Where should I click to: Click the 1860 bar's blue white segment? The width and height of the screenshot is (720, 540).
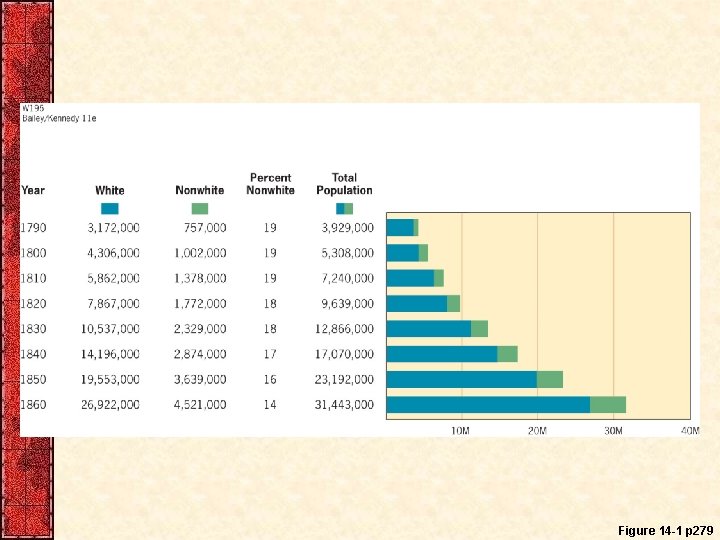489,405
